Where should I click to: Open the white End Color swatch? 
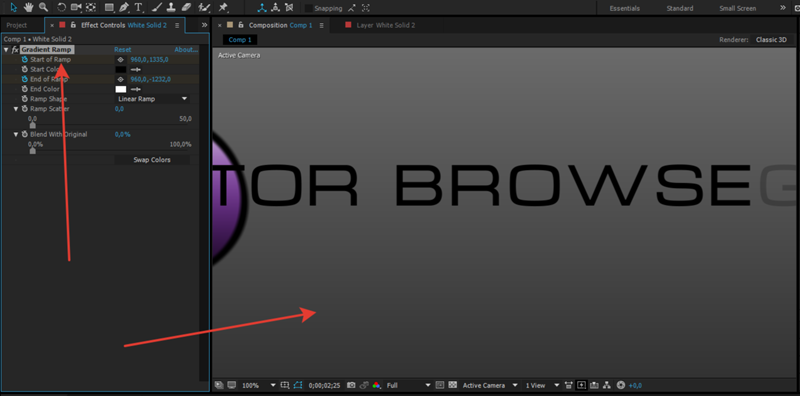click(x=121, y=89)
